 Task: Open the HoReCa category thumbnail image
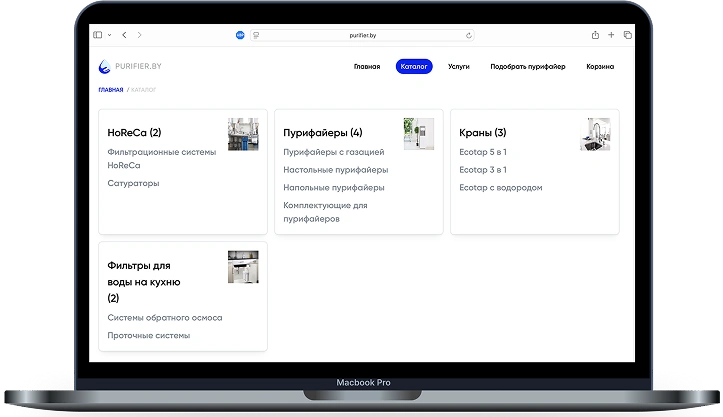click(x=243, y=134)
